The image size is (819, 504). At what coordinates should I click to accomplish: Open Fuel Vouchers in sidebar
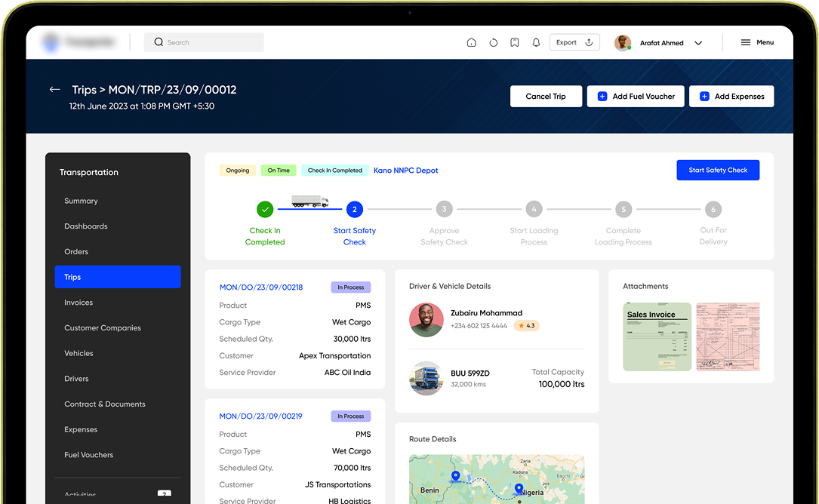point(89,455)
